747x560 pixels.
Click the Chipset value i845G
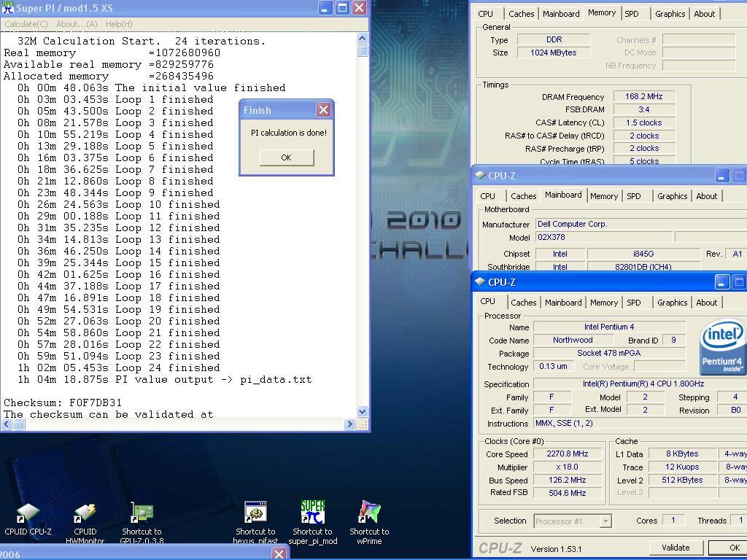(x=643, y=254)
